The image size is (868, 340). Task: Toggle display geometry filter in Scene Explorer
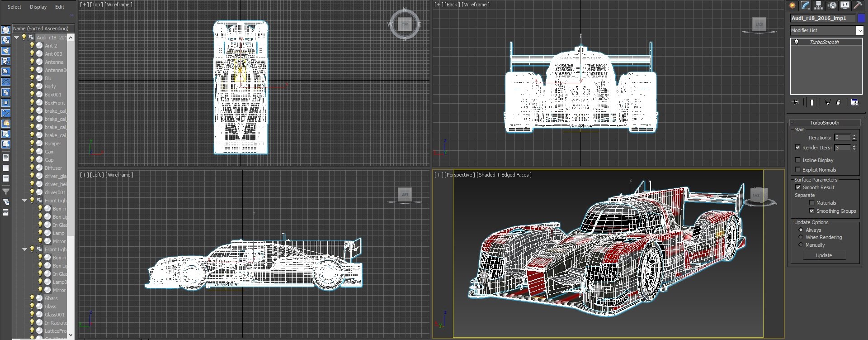point(6,30)
